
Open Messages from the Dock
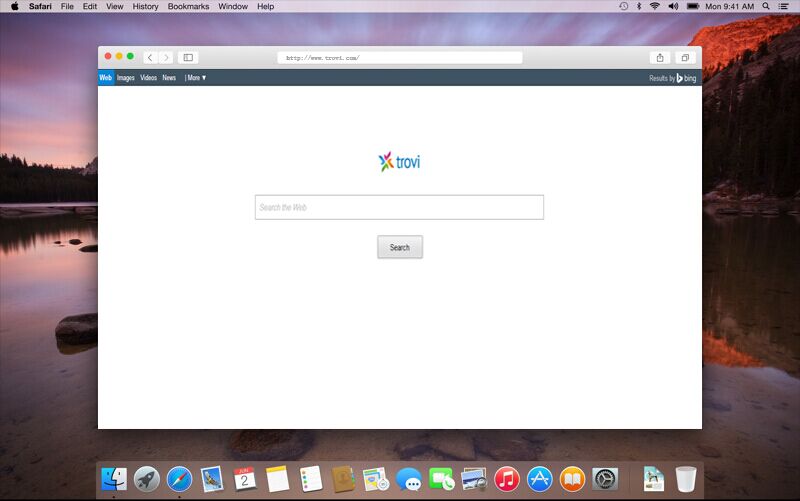point(409,479)
